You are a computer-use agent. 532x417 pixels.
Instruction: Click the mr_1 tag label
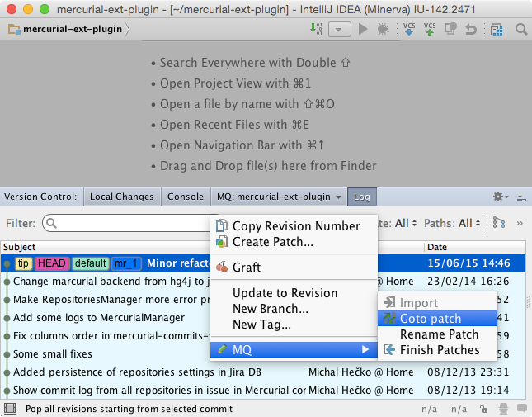coord(126,263)
